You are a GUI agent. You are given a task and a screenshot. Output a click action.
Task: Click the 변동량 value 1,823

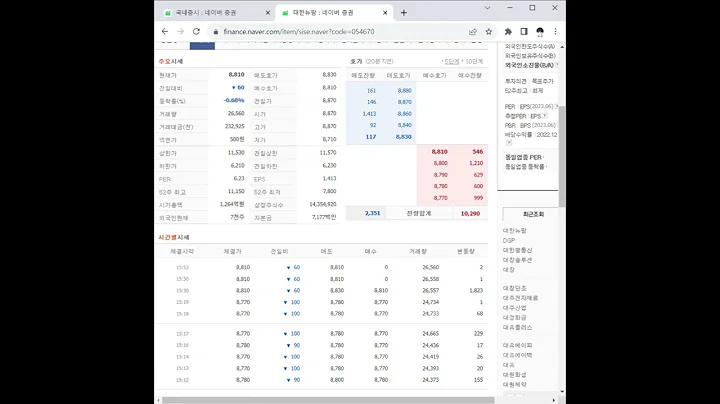pyautogui.click(x=476, y=291)
